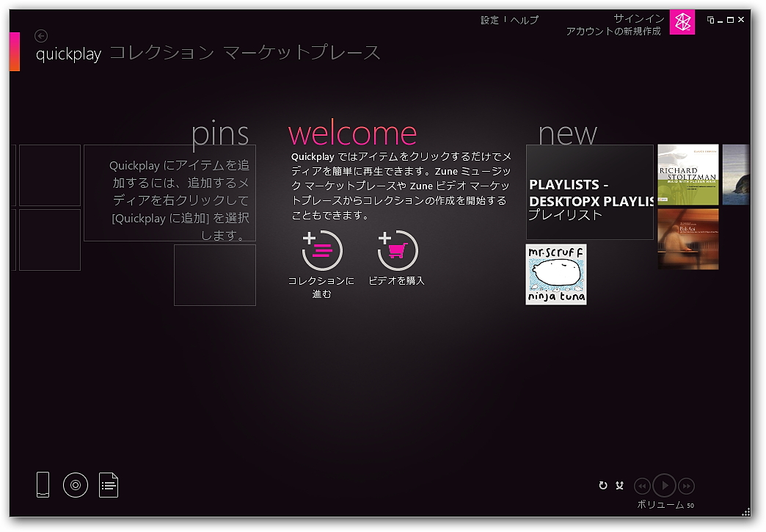Select the connected device icon
Viewport: 766px width, 532px height.
pyautogui.click(x=43, y=485)
